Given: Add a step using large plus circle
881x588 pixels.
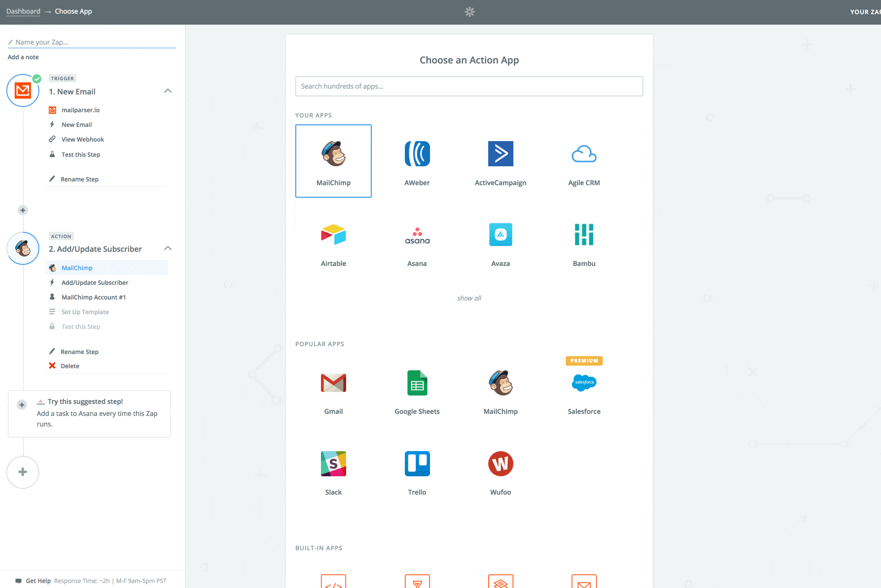Looking at the screenshot, I should pyautogui.click(x=23, y=472).
